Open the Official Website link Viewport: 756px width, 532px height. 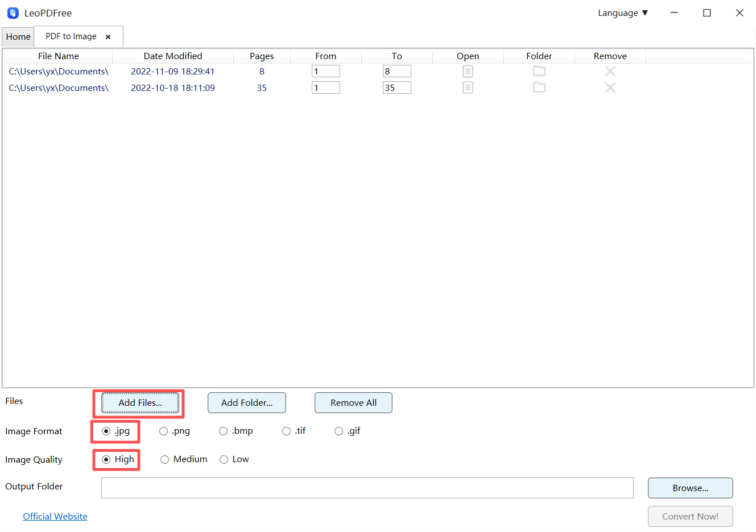pos(55,516)
